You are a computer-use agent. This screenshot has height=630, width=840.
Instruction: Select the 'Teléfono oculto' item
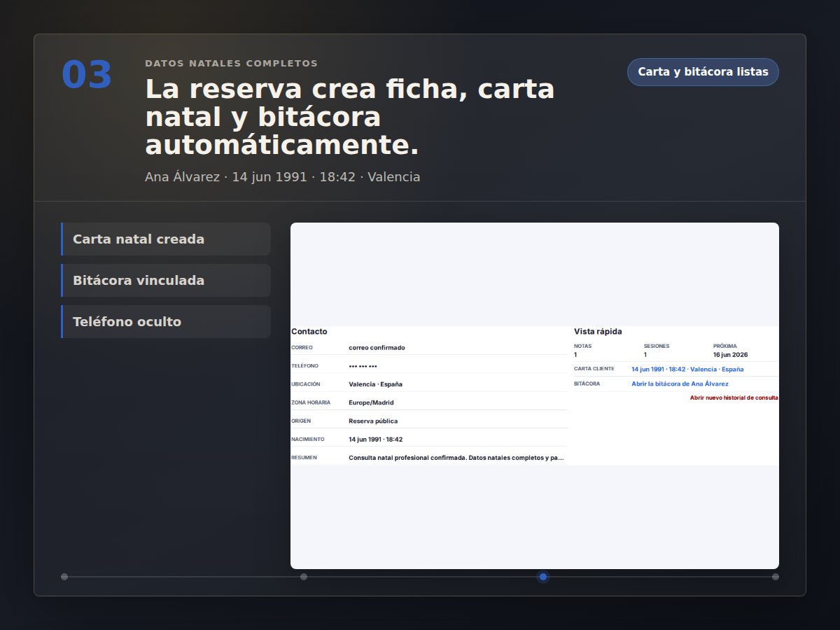tap(166, 322)
